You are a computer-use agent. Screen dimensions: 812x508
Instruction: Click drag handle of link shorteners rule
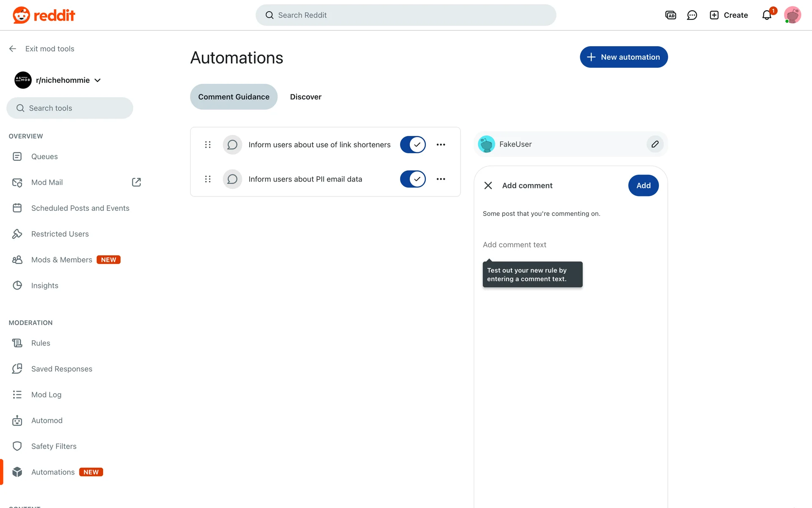tap(208, 145)
